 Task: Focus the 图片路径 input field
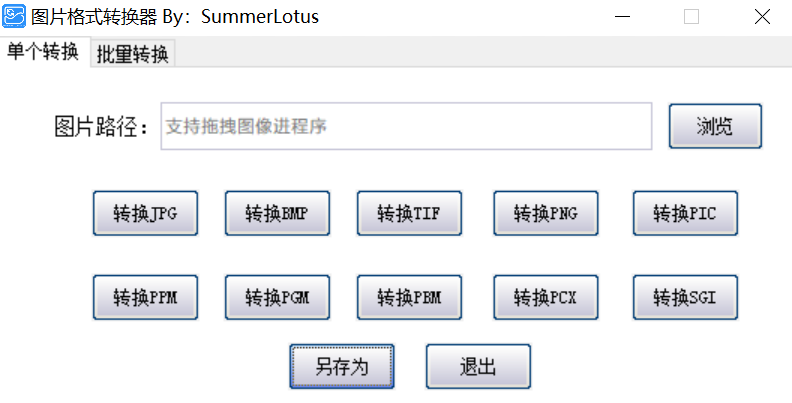[x=406, y=127]
